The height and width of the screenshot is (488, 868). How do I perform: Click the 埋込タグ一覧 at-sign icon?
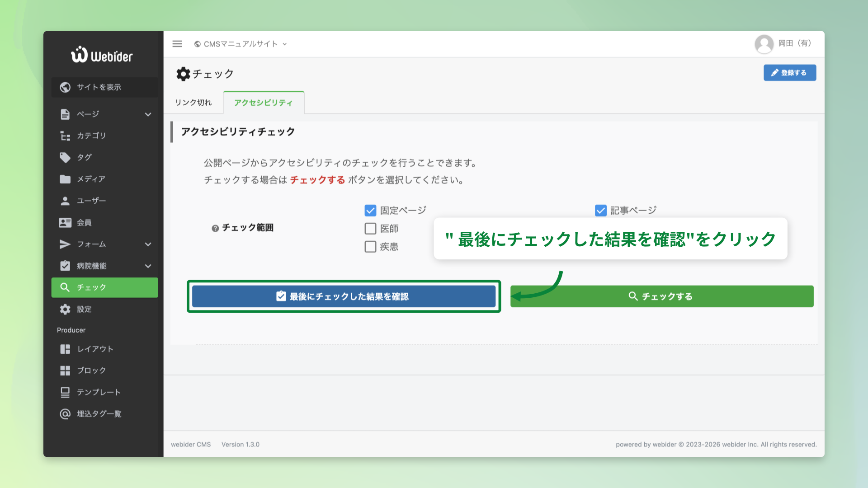click(65, 414)
